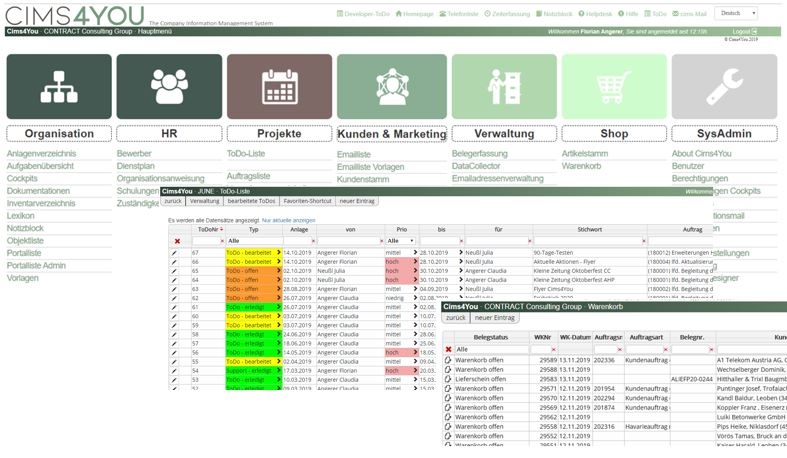Open the HR people group tile
787x458 pixels.
click(x=169, y=86)
